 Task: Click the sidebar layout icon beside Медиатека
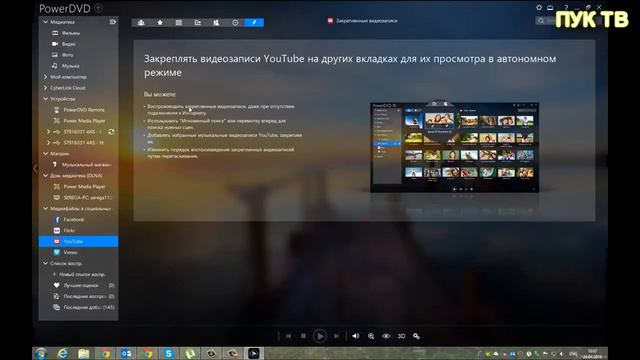113,22
